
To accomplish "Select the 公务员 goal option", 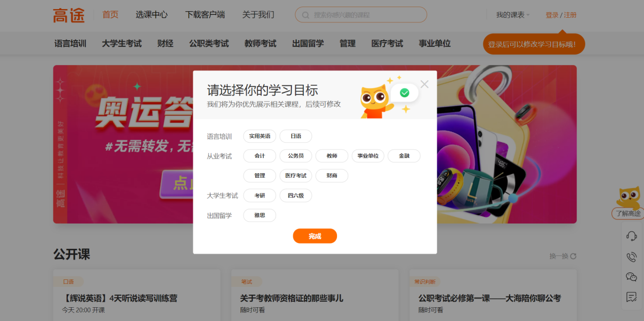I will (296, 156).
